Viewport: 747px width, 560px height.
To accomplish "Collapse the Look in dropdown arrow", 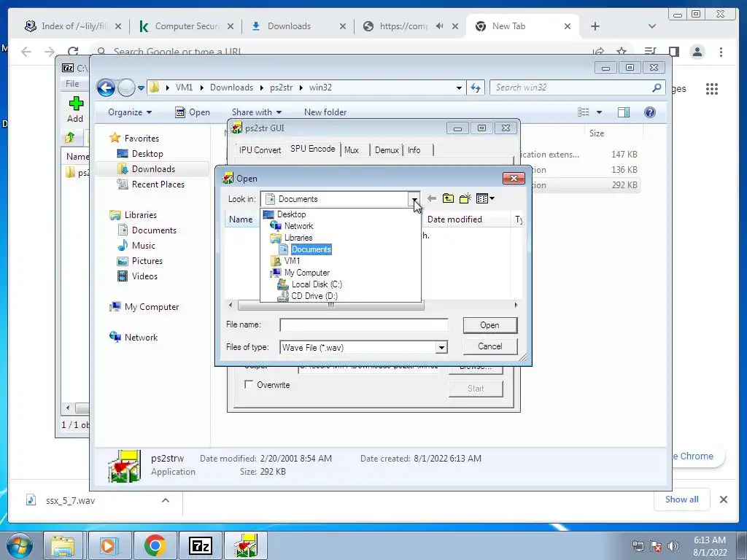I will coord(414,199).
